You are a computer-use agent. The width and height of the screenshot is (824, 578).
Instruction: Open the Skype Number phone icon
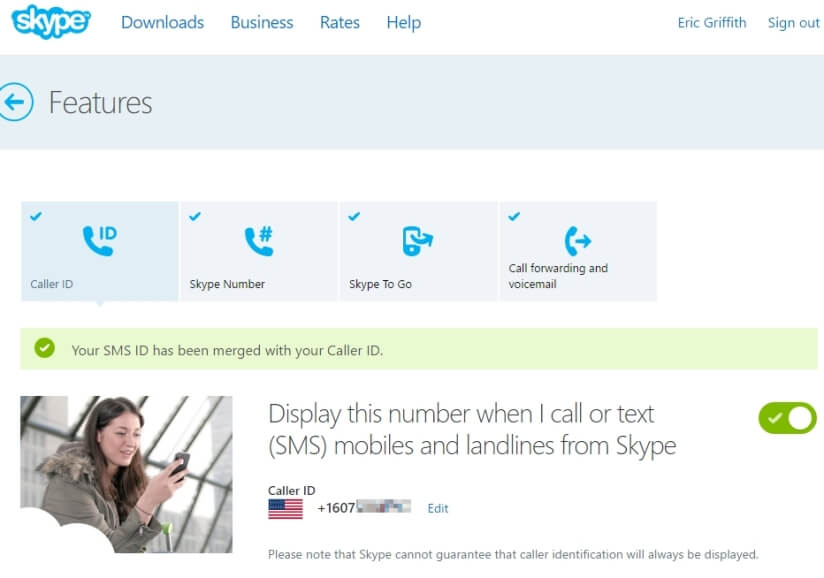258,240
